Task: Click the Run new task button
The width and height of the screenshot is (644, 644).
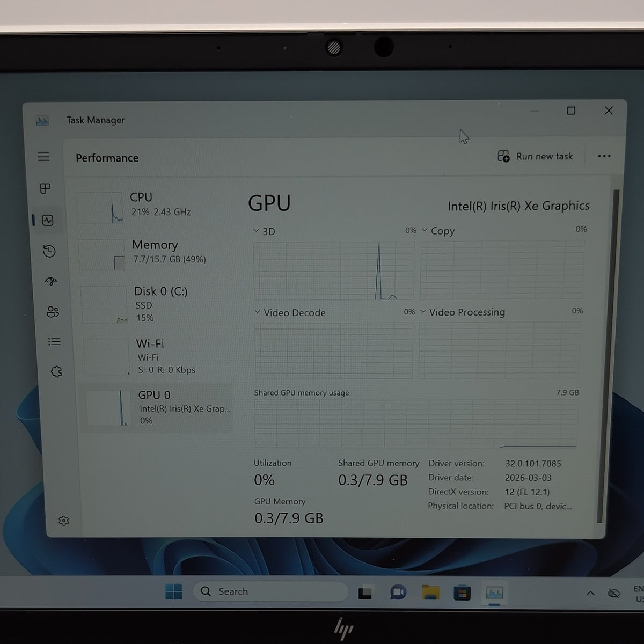Action: [535, 156]
